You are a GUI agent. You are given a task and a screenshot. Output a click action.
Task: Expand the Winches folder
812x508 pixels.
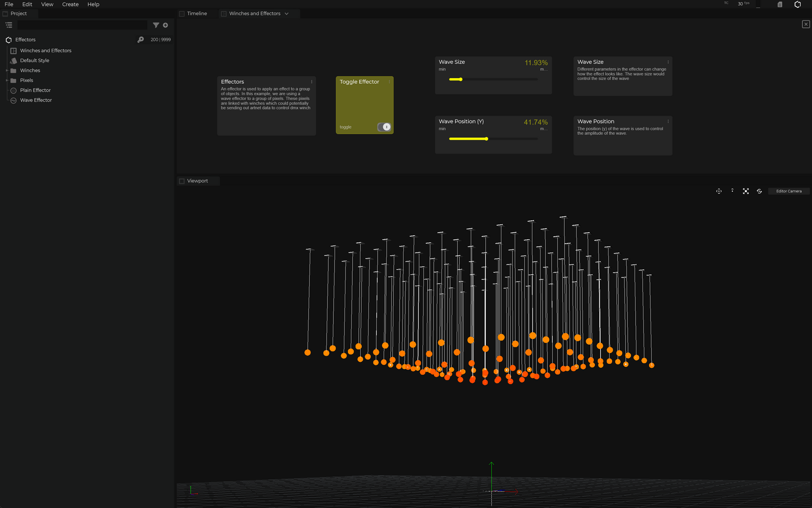tap(7, 71)
